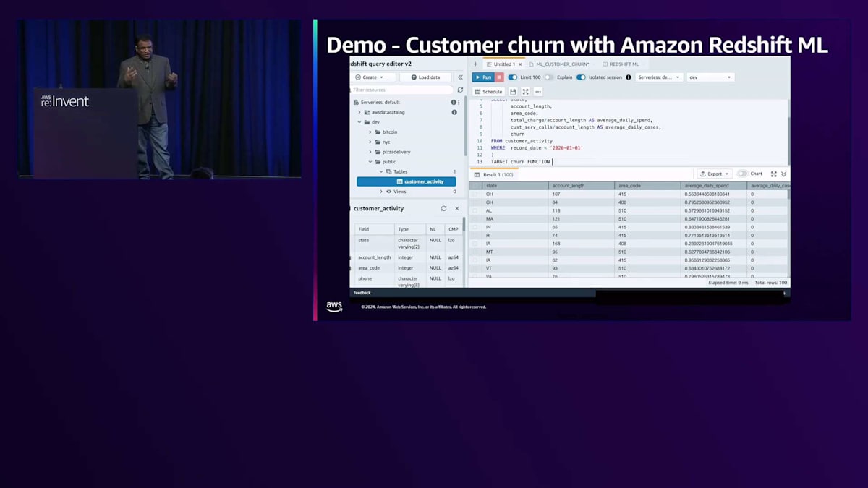Open the Create dropdown button
Screen dimensions: 868x488
[374, 77]
